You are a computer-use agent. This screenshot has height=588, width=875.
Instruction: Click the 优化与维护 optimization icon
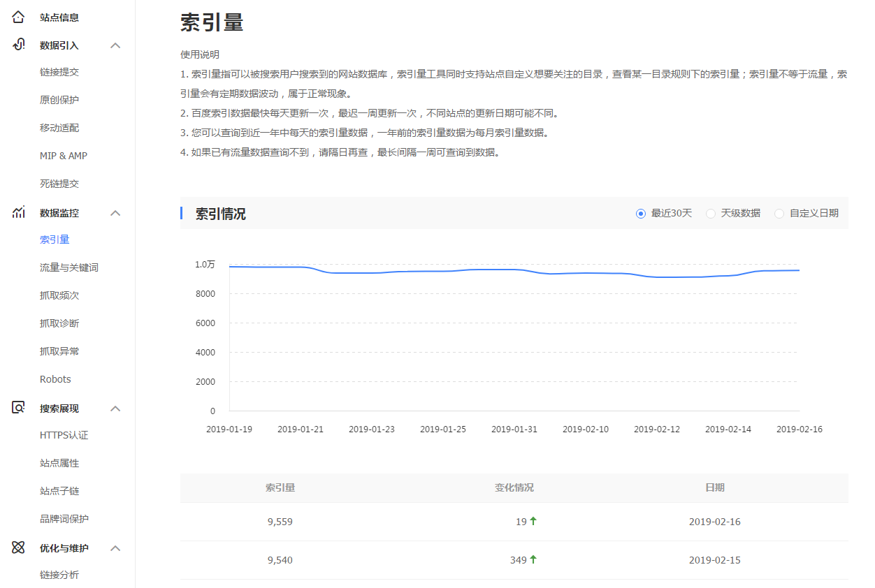(17, 547)
